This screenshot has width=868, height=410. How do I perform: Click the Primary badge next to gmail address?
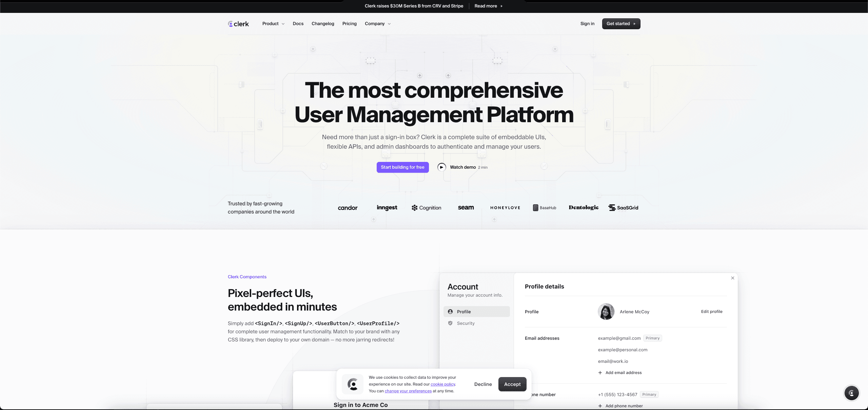click(652, 338)
